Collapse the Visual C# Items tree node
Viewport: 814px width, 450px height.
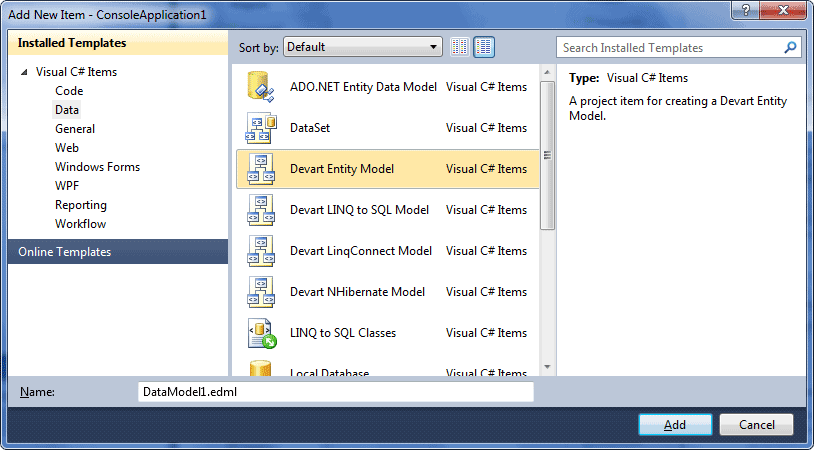pos(24,72)
